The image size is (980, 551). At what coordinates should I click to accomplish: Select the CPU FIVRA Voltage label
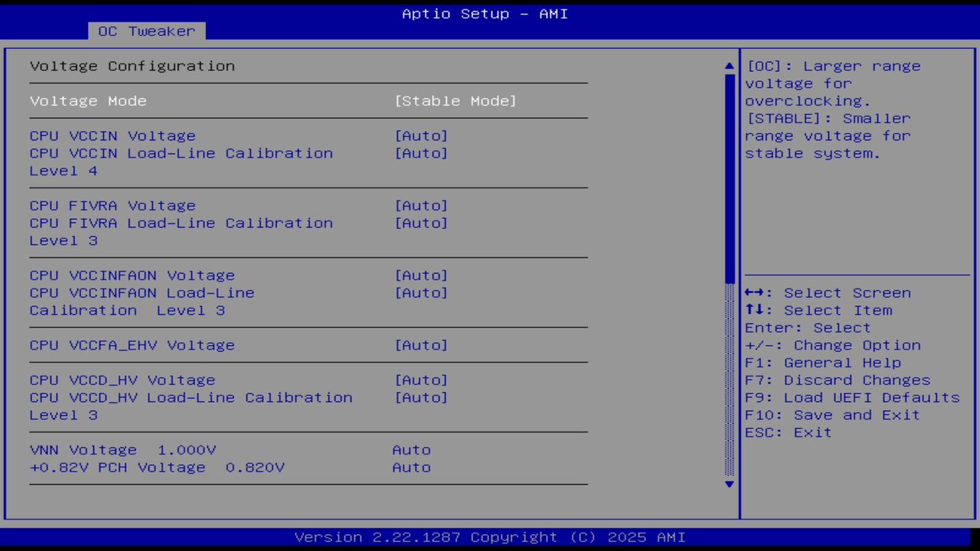(113, 206)
